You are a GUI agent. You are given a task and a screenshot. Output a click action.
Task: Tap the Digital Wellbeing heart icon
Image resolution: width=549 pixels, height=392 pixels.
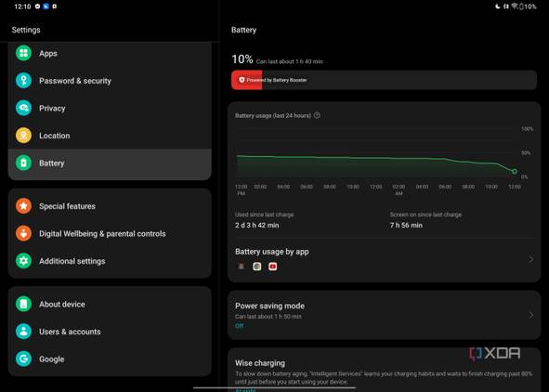[x=23, y=233]
